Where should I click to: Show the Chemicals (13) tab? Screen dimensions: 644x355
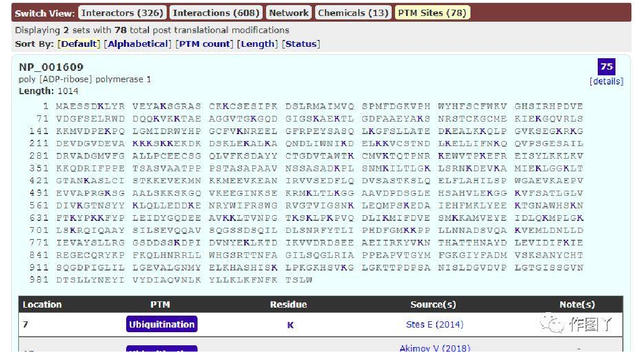tap(353, 13)
